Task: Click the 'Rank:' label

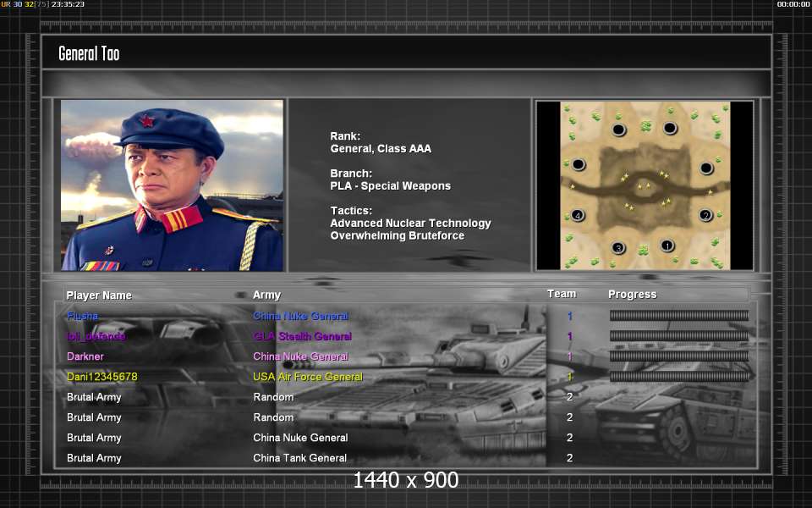Action: (345, 135)
